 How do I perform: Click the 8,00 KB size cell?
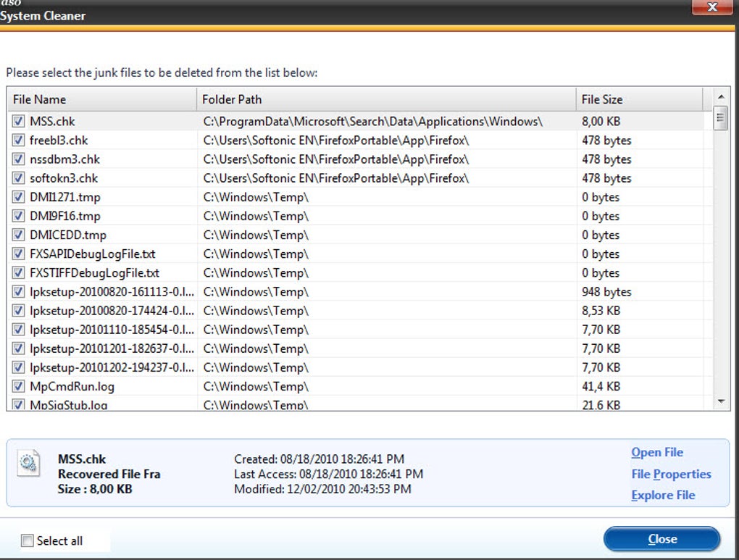[601, 122]
